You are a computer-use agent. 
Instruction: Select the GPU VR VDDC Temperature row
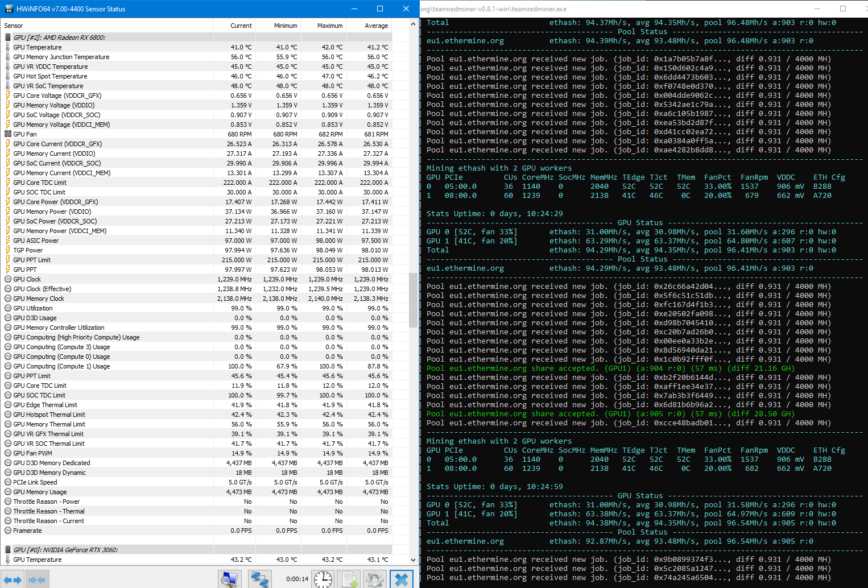point(196,67)
